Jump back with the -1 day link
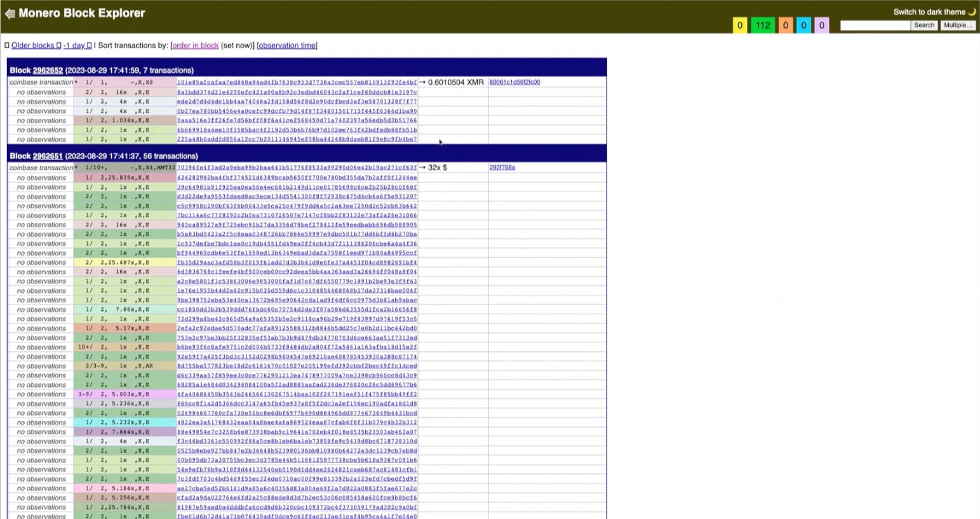The image size is (980, 519). coord(74,45)
